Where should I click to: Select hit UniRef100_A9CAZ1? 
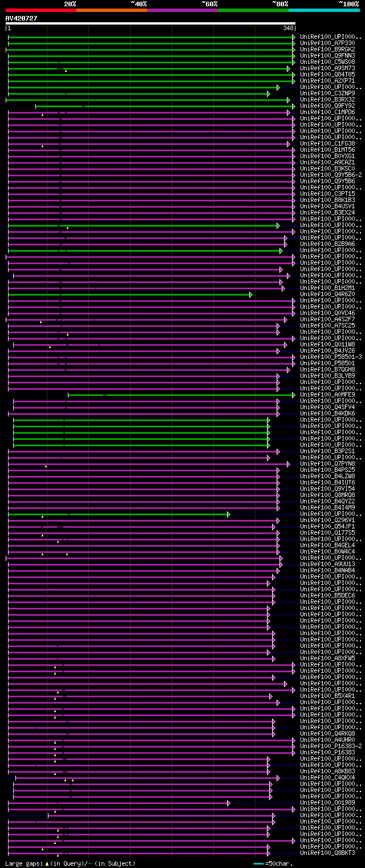click(x=327, y=162)
